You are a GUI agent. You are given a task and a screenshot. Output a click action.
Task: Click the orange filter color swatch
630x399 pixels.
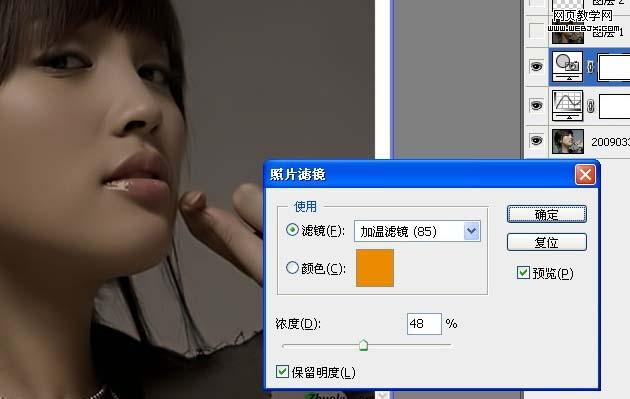click(374, 268)
